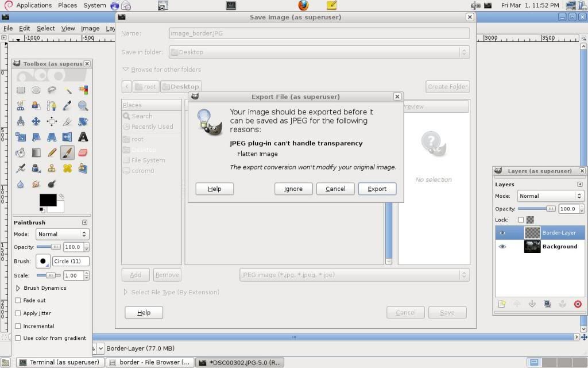
Task: Click Export in the Export File dialog
Action: pos(377,189)
